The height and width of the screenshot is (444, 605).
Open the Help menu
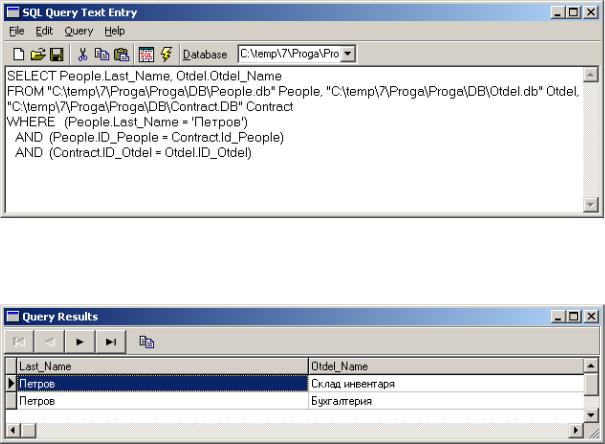click(115, 31)
